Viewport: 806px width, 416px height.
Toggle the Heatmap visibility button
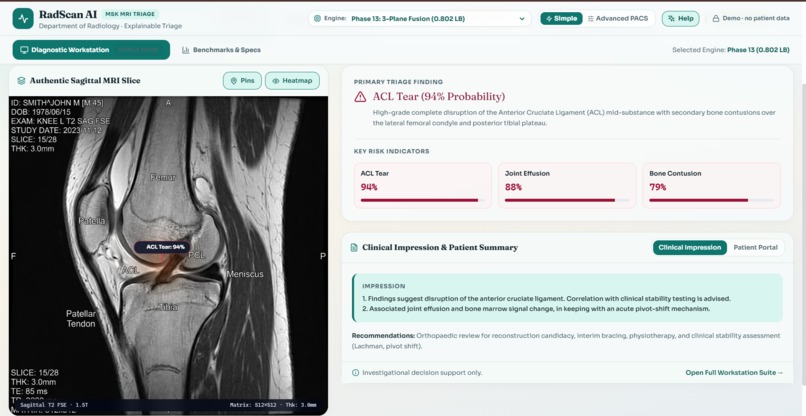(x=292, y=81)
